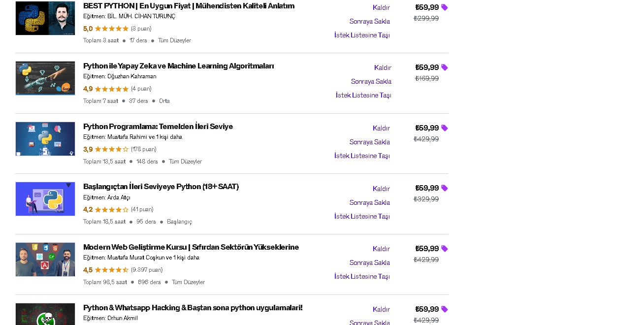
Task: Remove Başlangıçtan İleri Seviyeye Python via Kaldır
Action: 381,189
